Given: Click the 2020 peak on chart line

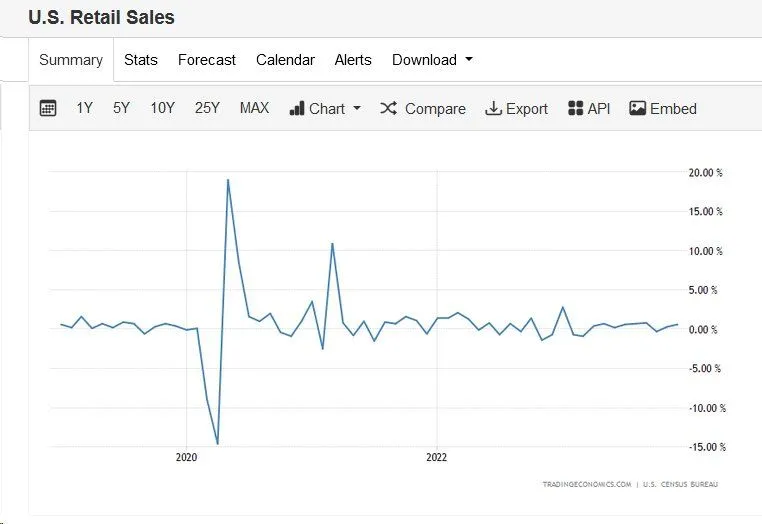Looking at the screenshot, I should point(228,180).
